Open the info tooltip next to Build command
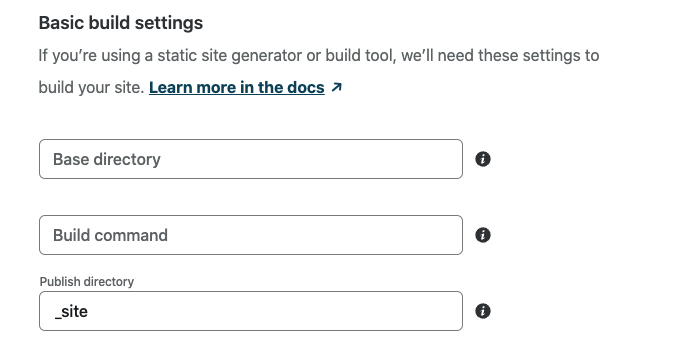Viewport: 676px width, 361px height. (x=483, y=235)
